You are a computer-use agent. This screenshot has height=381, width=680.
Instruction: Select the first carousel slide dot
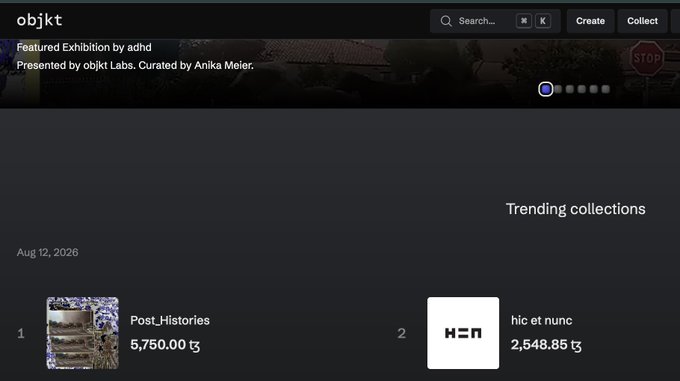546,89
